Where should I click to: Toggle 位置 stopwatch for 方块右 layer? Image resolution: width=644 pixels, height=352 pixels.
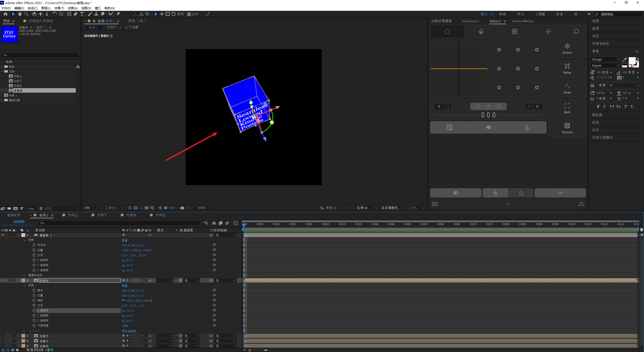[x=34, y=295]
